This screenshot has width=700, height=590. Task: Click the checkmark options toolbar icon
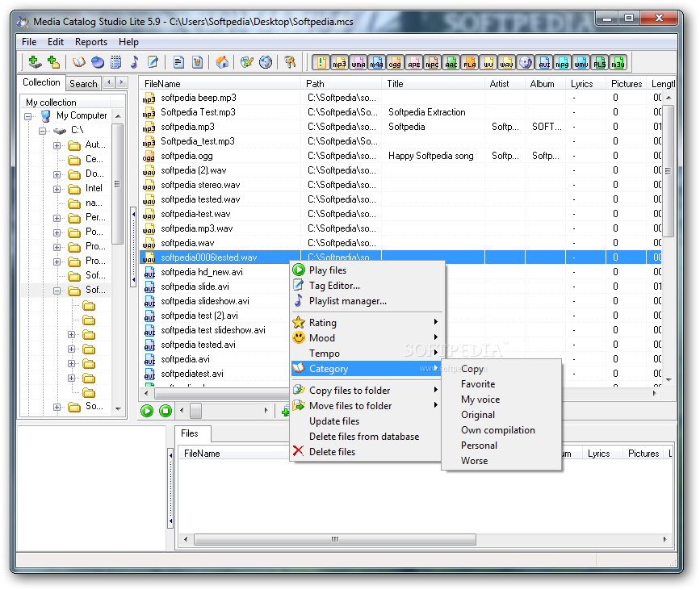coord(247,62)
